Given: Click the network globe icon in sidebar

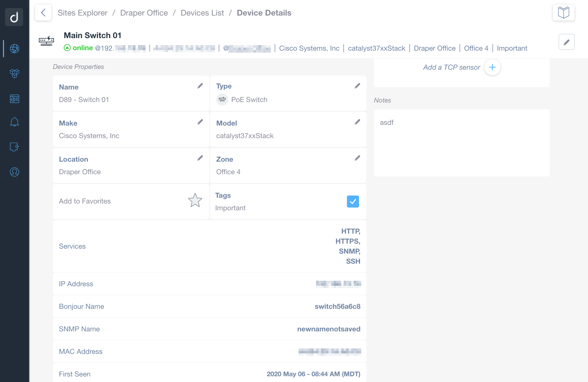Looking at the screenshot, I should pos(15,48).
